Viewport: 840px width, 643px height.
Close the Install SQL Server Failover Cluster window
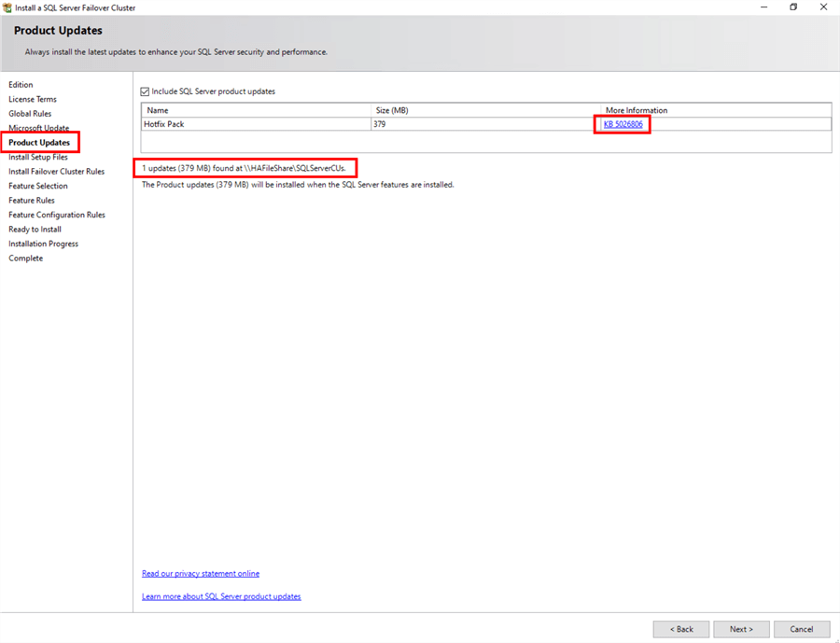pos(823,7)
